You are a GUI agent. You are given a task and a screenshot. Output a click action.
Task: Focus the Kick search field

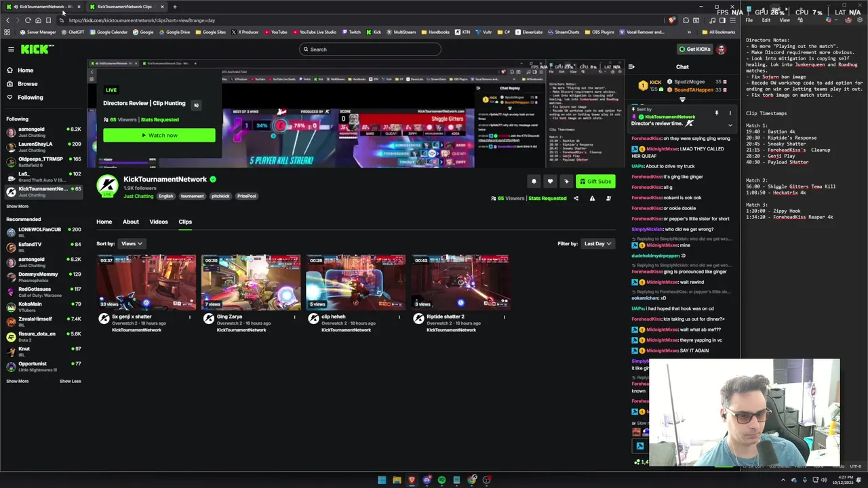pos(370,49)
